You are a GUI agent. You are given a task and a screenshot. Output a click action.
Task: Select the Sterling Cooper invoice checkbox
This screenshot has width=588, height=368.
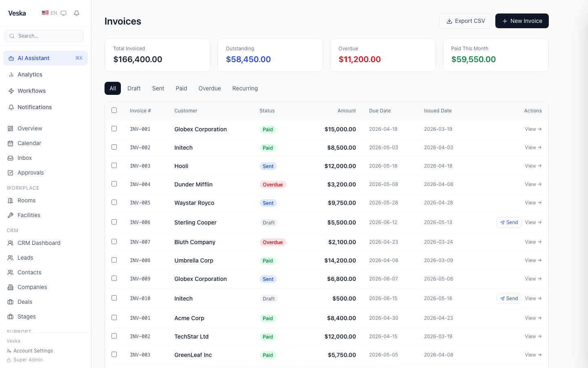point(114,222)
